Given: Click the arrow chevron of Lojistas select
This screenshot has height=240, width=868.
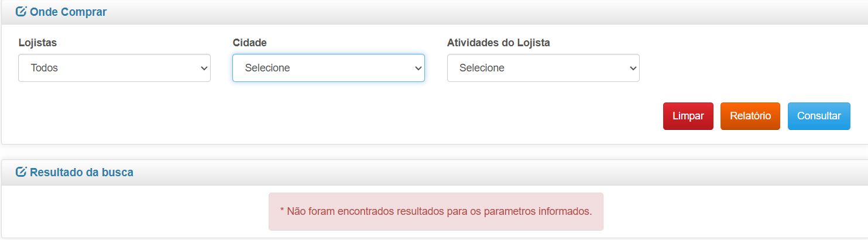Looking at the screenshot, I should [204, 68].
